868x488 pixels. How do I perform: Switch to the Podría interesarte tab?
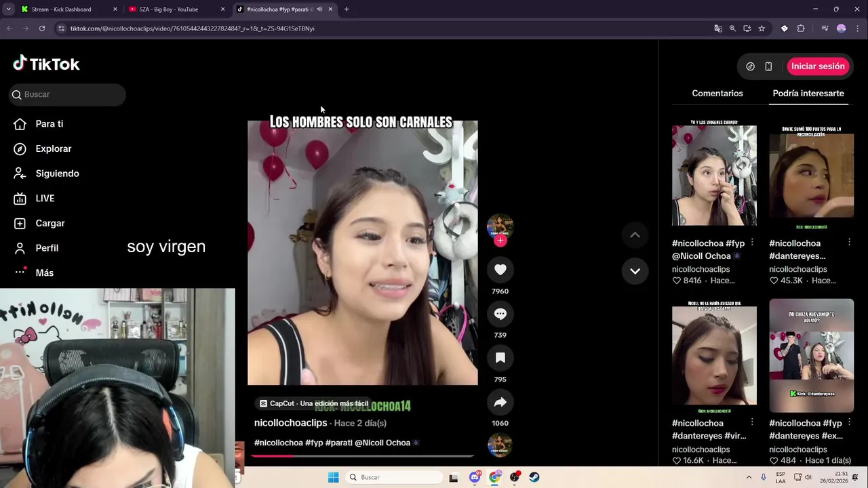pos(808,94)
